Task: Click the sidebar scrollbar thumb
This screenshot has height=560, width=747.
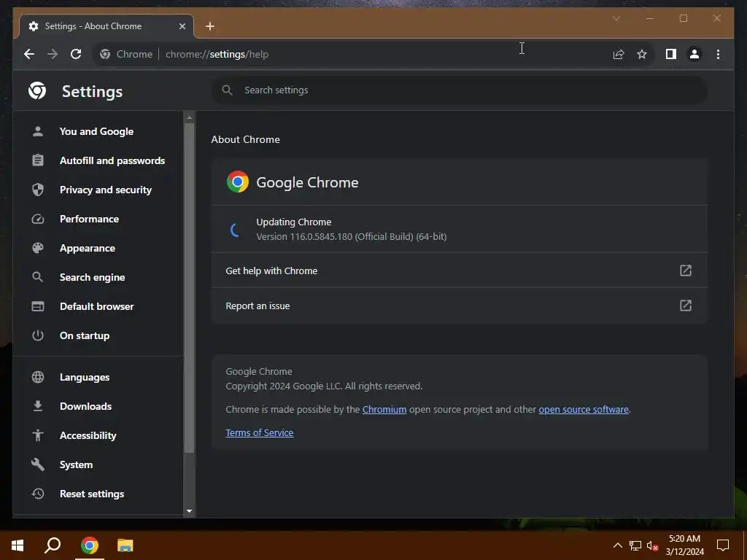Action: click(x=189, y=288)
